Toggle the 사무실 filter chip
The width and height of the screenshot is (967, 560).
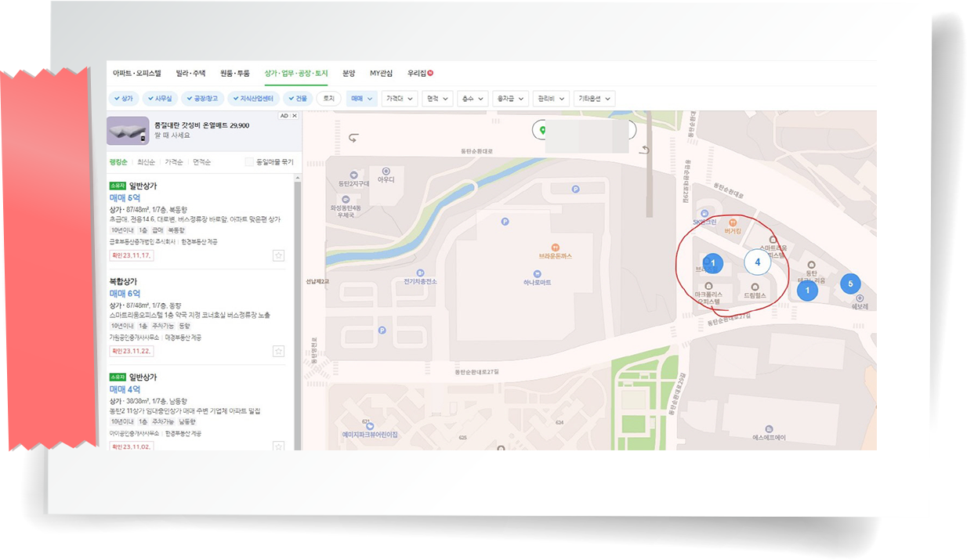click(x=159, y=99)
